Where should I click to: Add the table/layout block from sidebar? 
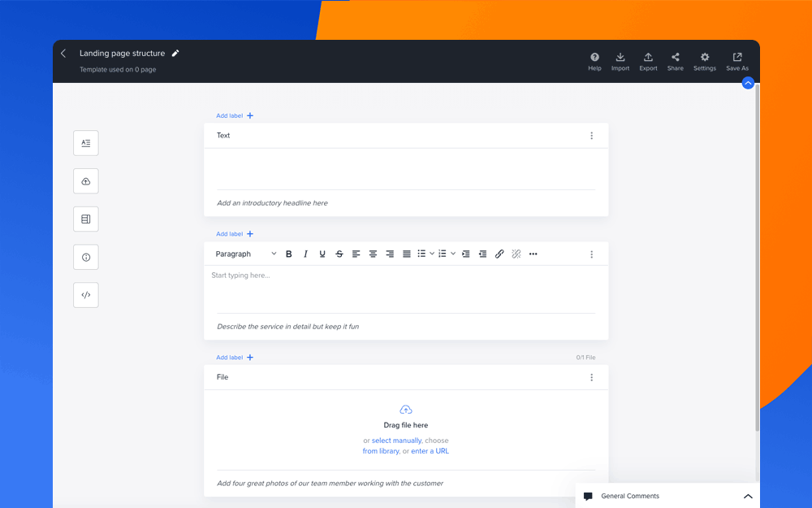[x=86, y=219]
